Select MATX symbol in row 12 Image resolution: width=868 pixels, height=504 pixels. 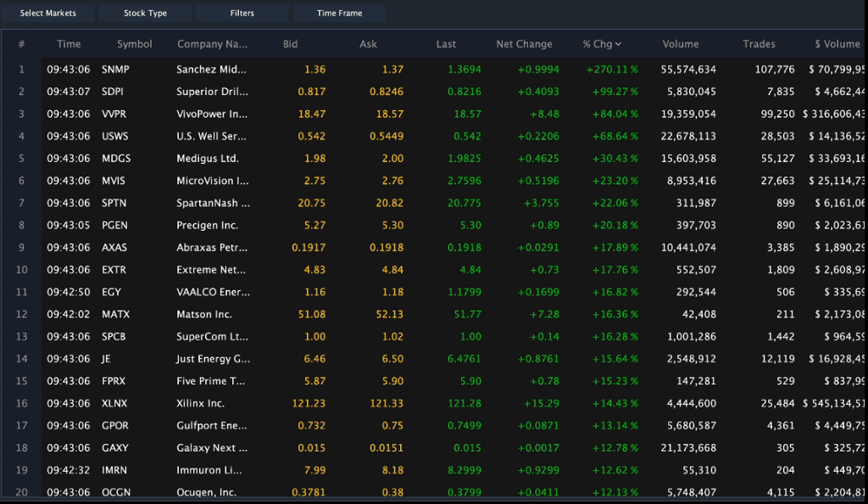[x=115, y=314]
